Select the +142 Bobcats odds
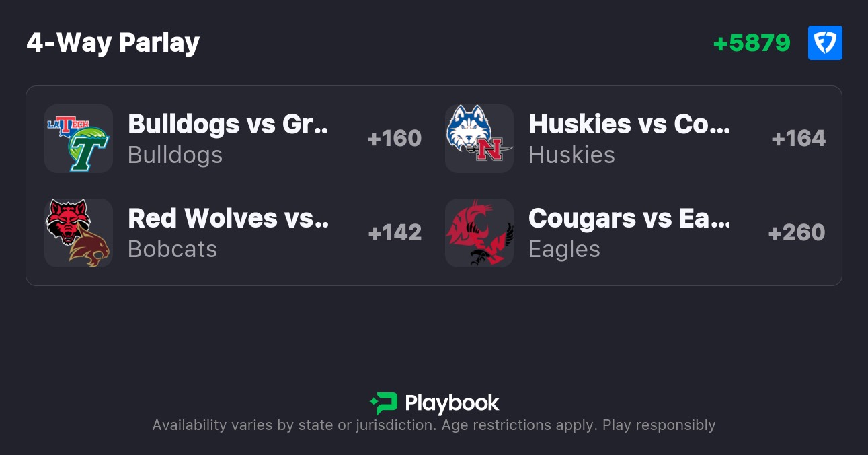Image resolution: width=868 pixels, height=455 pixels. (x=395, y=233)
